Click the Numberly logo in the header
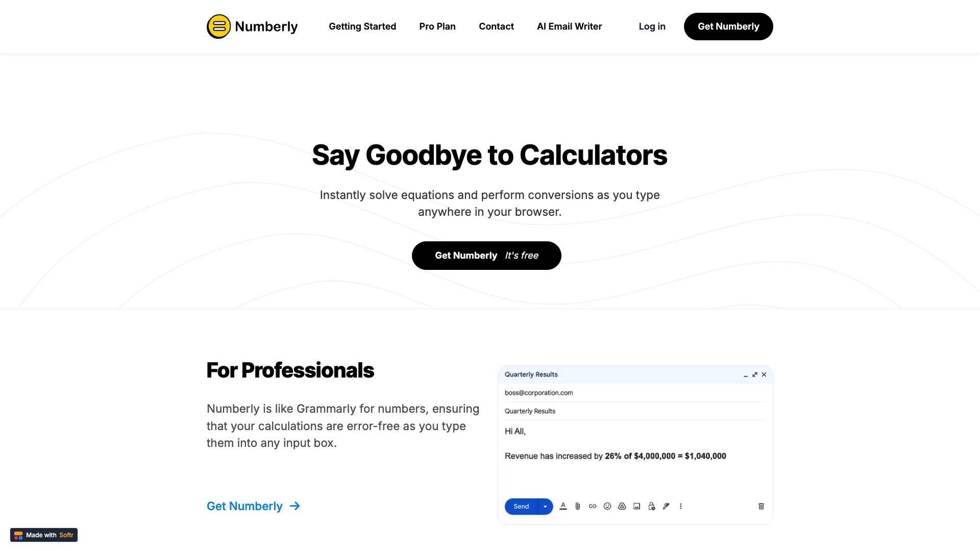This screenshot has height=551, width=980. (x=252, y=26)
